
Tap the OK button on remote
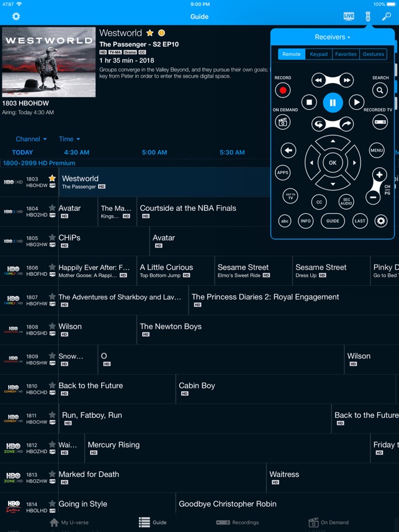(x=333, y=163)
